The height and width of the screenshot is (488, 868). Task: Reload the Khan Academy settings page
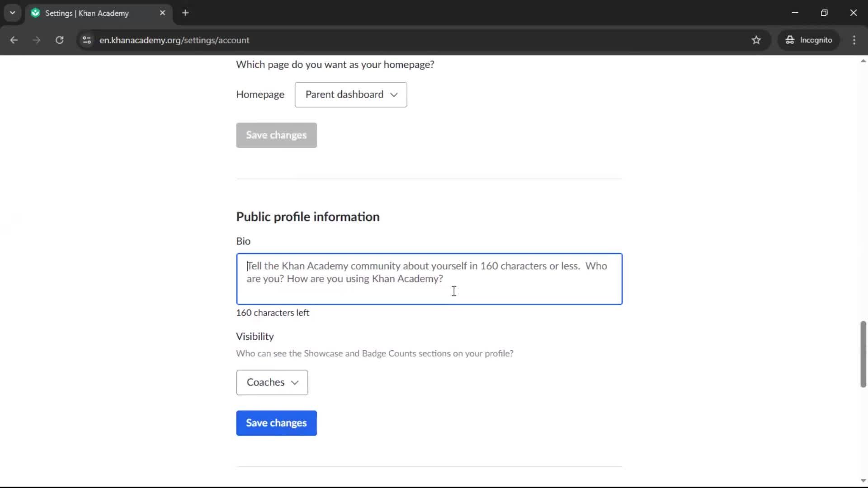[59, 40]
